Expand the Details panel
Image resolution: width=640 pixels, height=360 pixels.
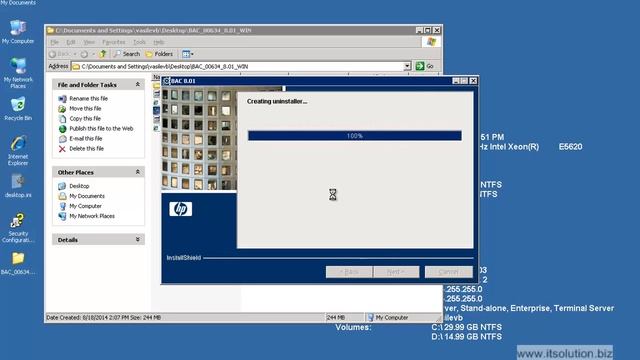[138, 240]
